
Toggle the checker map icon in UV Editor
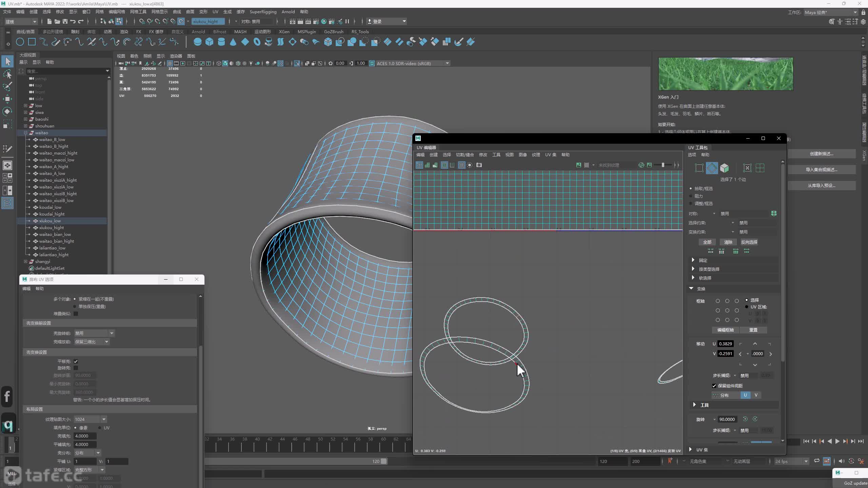[586, 165]
